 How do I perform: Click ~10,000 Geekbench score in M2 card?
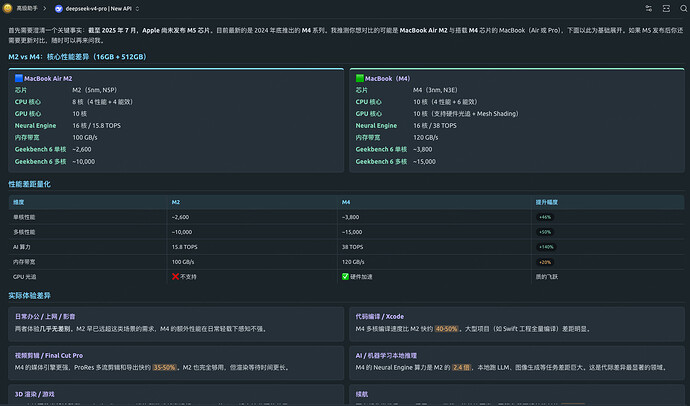point(84,161)
